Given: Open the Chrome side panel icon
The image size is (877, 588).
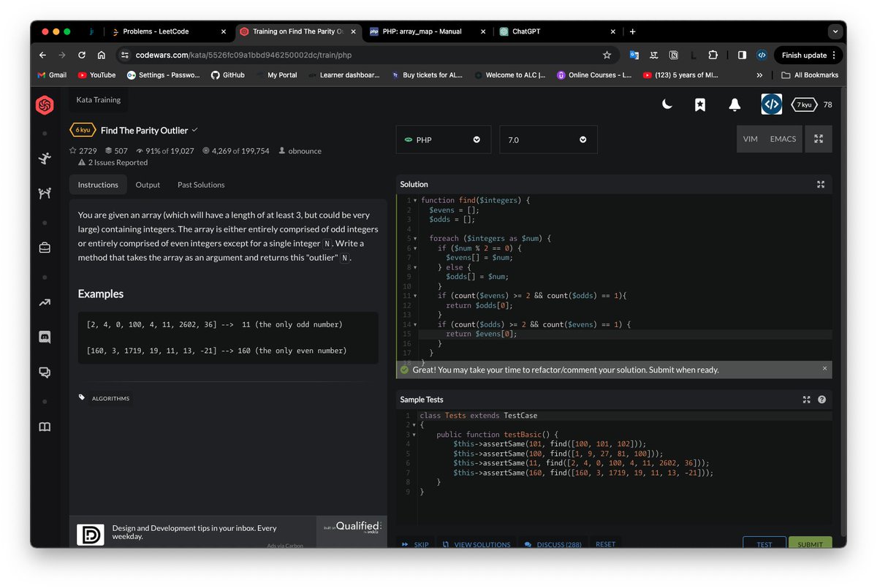Looking at the screenshot, I should 742,55.
